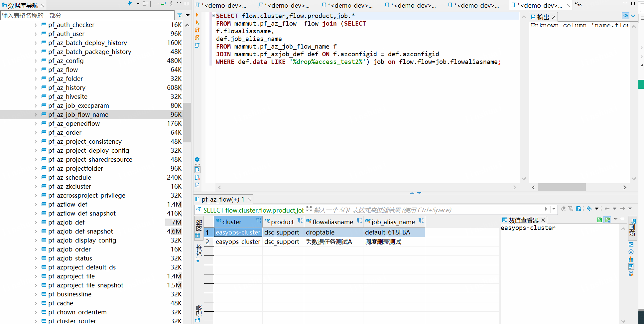This screenshot has width=644, height=324.
Task: Click SQL filter expression input field
Action: [427, 210]
